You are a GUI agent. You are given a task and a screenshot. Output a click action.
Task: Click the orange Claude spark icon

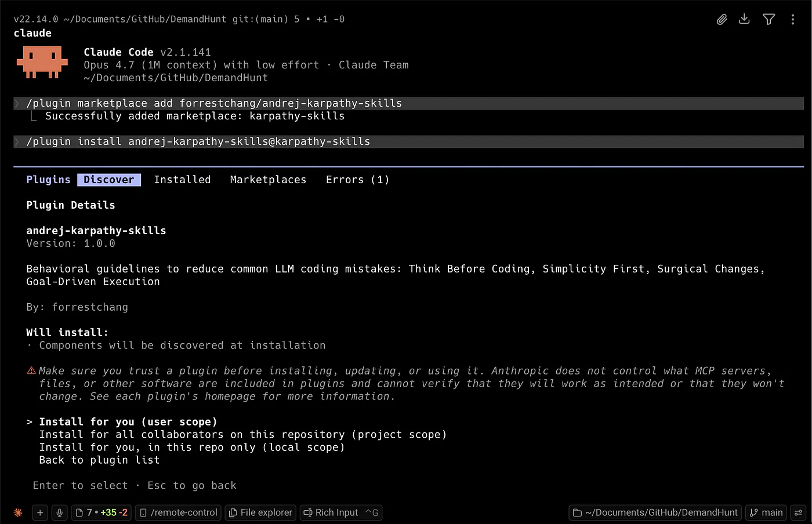click(x=18, y=512)
